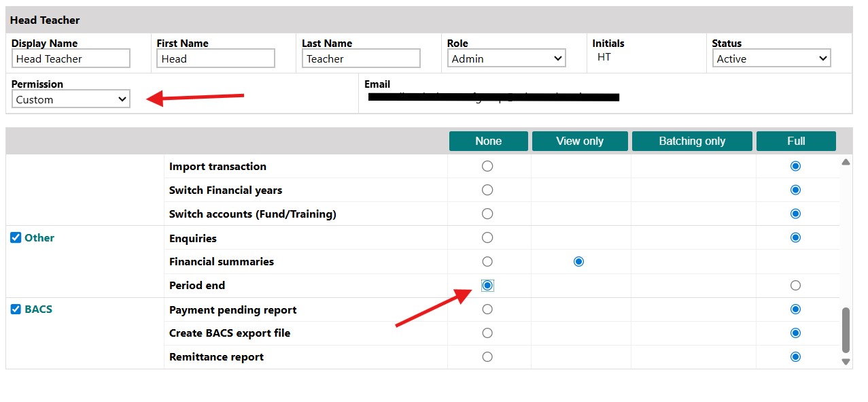
Task: Set Enquiries permission to None
Action: 487,237
